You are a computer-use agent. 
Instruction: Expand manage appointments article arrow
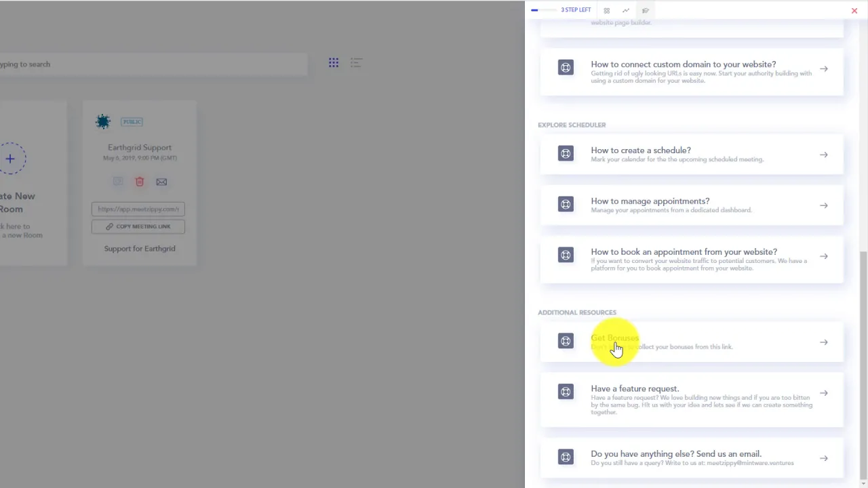click(823, 205)
